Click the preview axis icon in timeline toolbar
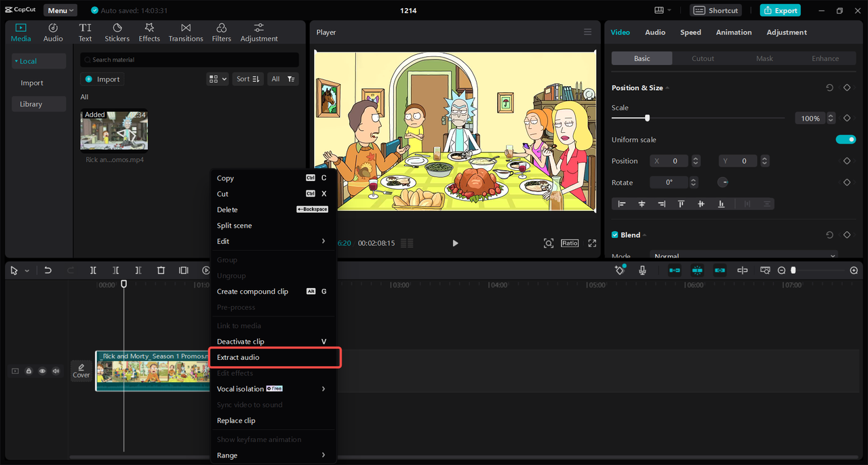 (x=743, y=270)
